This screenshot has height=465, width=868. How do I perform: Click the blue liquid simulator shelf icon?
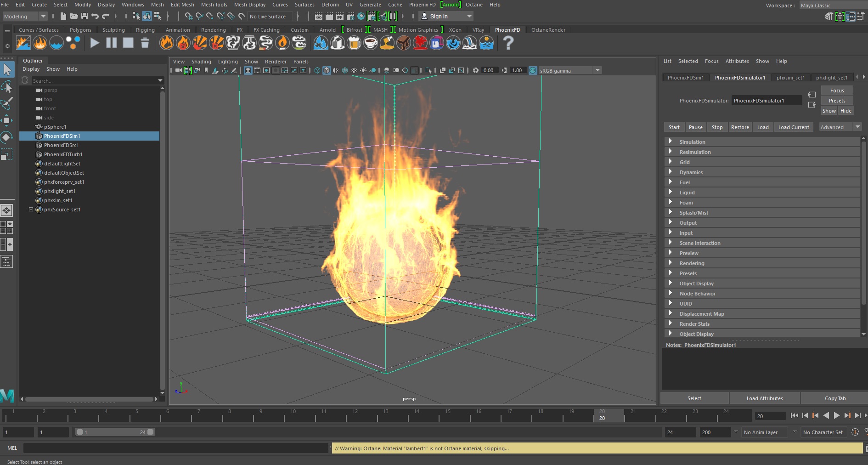pyautogui.click(x=56, y=43)
